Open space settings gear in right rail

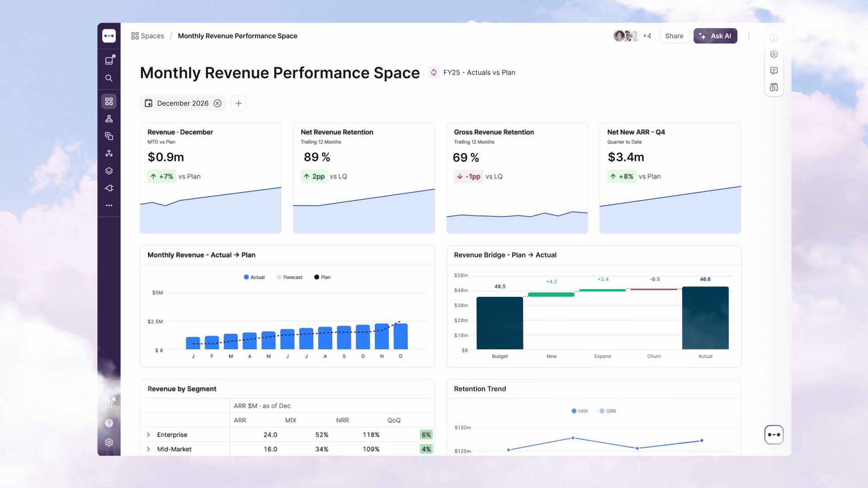click(774, 54)
